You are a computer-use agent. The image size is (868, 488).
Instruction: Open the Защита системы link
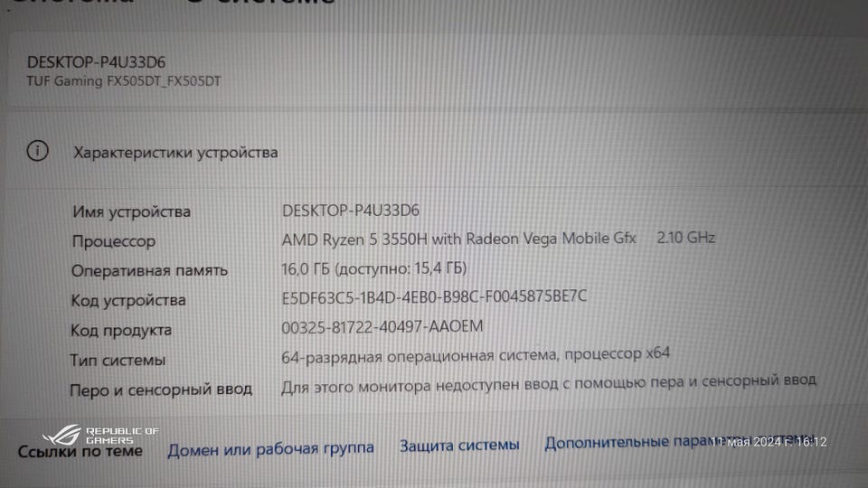459,445
